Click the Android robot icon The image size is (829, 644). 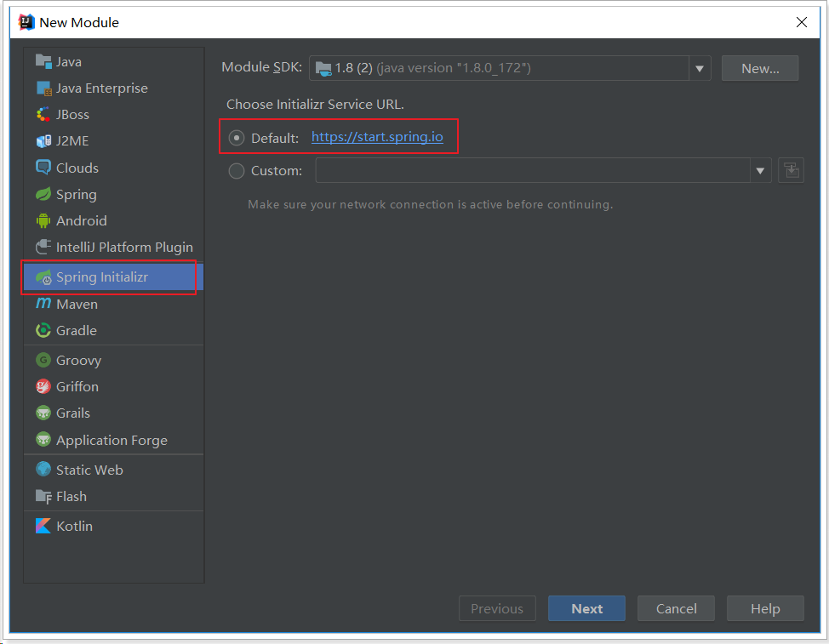tap(43, 220)
